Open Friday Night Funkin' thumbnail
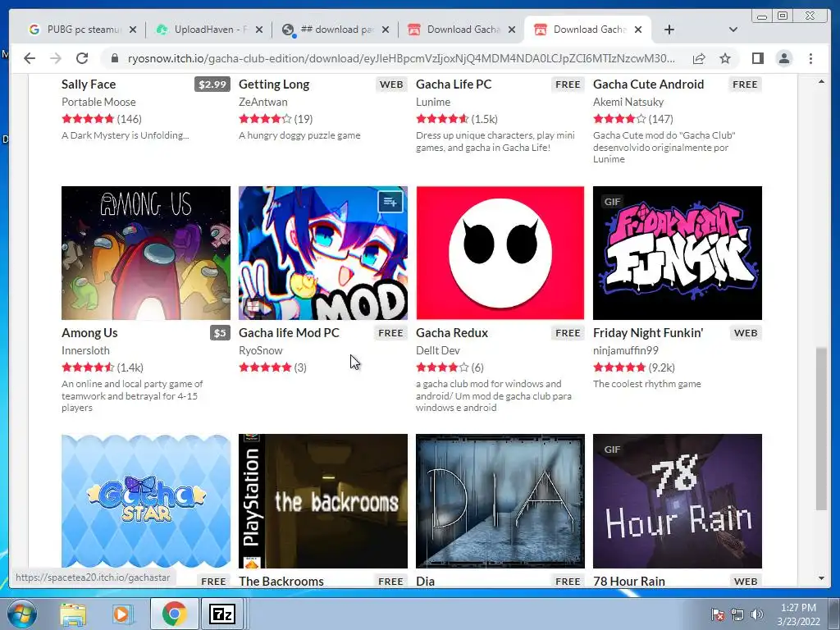Image resolution: width=840 pixels, height=630 pixels. tap(677, 253)
